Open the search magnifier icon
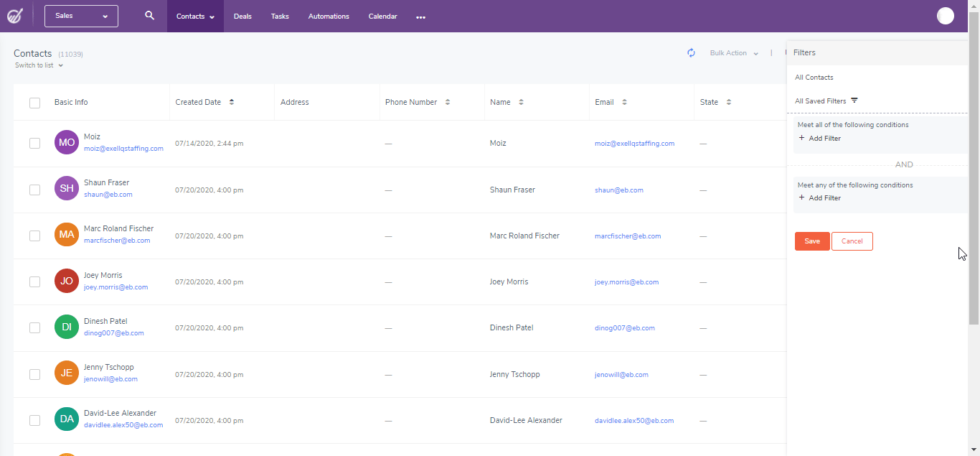 tap(149, 15)
